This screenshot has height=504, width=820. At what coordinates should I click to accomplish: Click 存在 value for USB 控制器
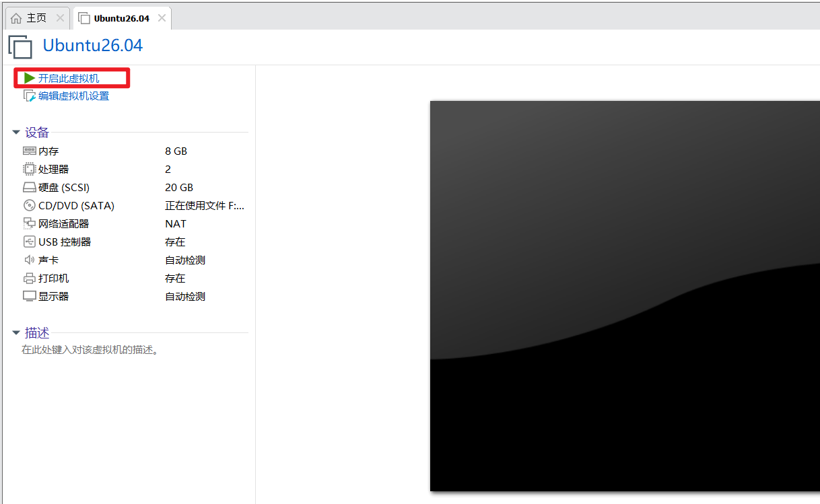[x=175, y=242]
